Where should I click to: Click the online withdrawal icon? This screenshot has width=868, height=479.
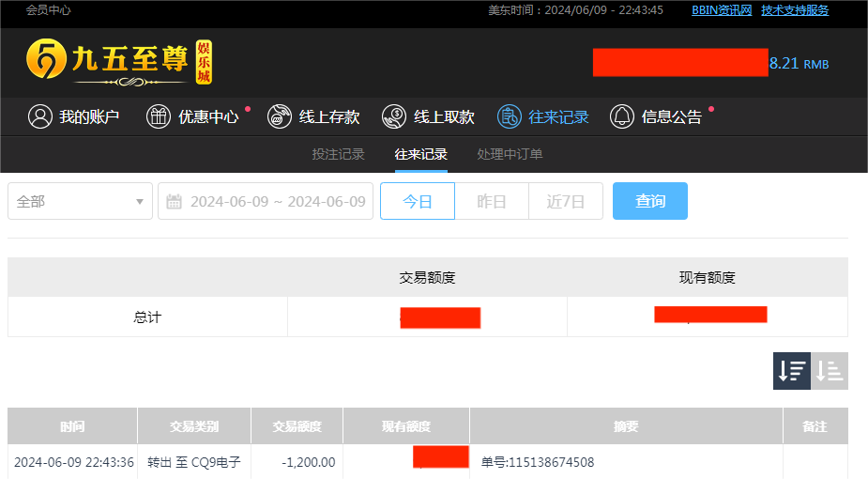[394, 116]
